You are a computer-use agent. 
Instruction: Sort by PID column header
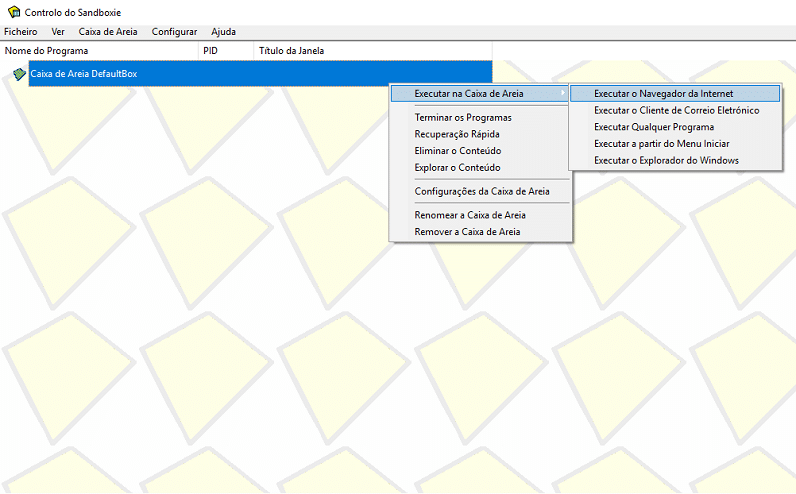(x=226, y=51)
